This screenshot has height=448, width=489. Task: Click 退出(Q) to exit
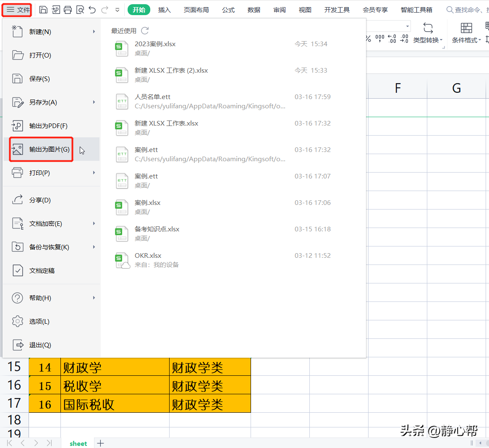pos(52,345)
